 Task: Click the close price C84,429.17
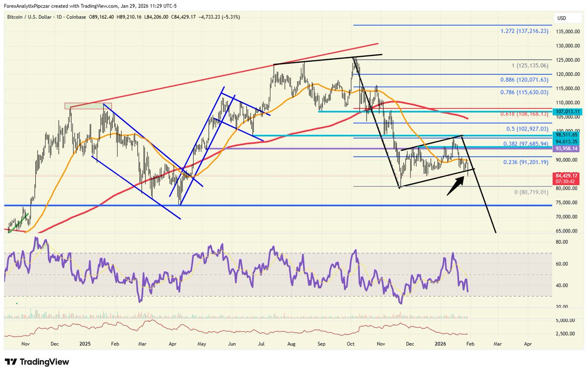click(x=184, y=17)
